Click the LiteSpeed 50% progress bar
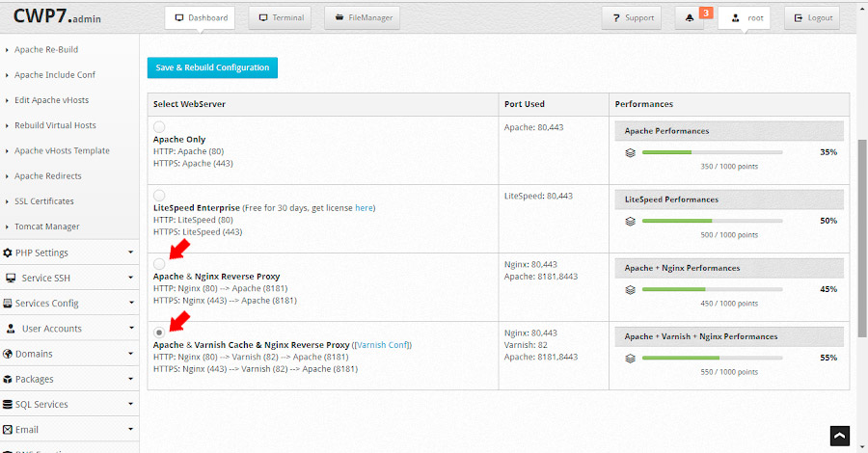Screen dimensions: 868x453 [x=713, y=221]
